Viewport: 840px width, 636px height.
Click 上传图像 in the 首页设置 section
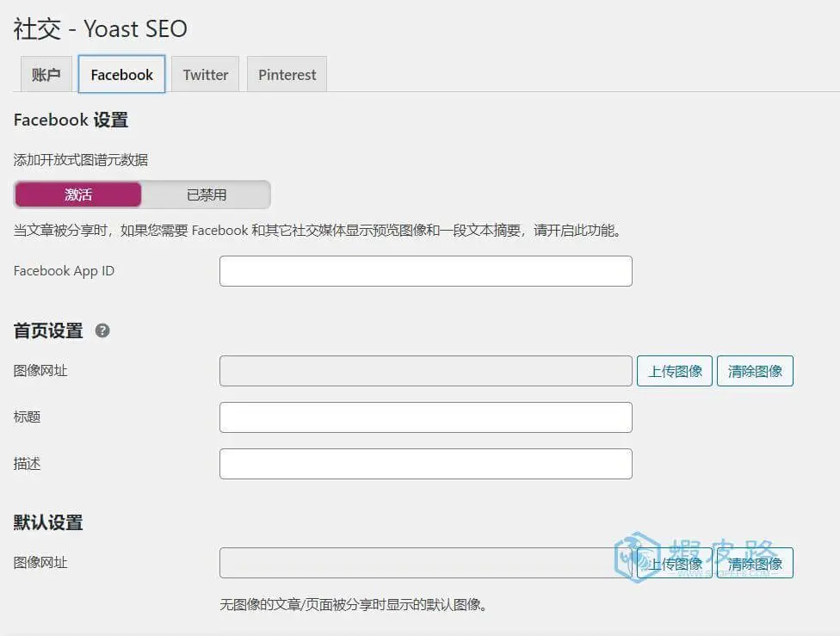tap(675, 371)
